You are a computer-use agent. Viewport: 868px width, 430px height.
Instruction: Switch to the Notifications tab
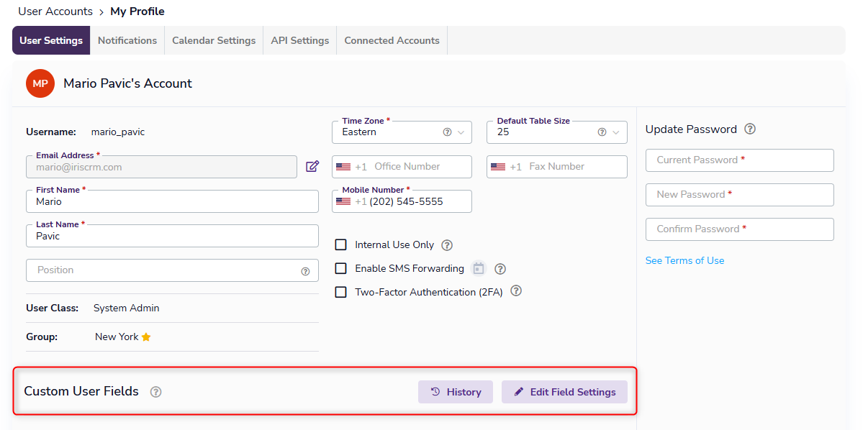(127, 40)
